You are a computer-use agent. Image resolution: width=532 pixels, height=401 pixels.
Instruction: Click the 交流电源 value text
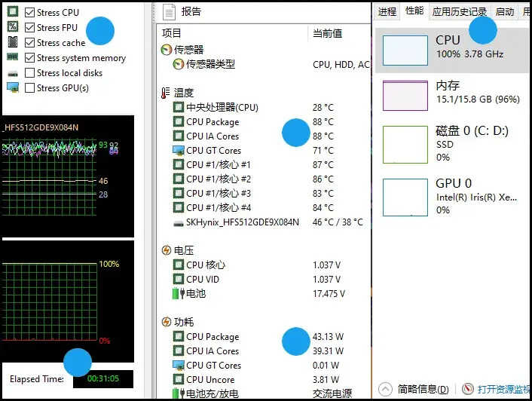pyautogui.click(x=332, y=393)
